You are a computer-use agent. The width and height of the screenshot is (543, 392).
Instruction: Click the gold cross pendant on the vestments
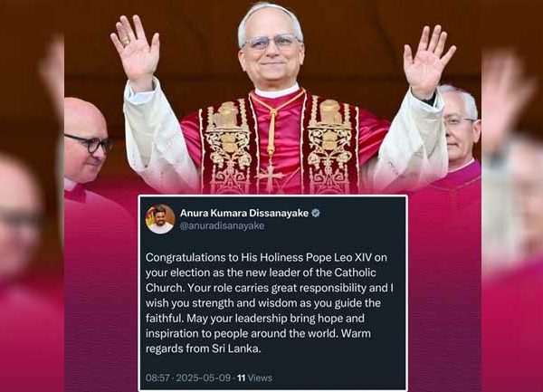click(x=271, y=175)
